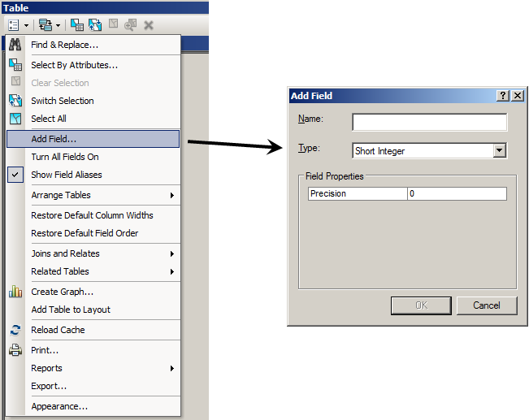Expand Reports submenu arrow
The height and width of the screenshot is (420, 529).
(172, 368)
